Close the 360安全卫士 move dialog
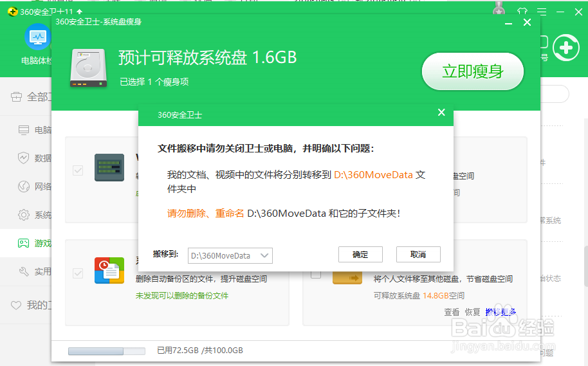 pos(441,112)
